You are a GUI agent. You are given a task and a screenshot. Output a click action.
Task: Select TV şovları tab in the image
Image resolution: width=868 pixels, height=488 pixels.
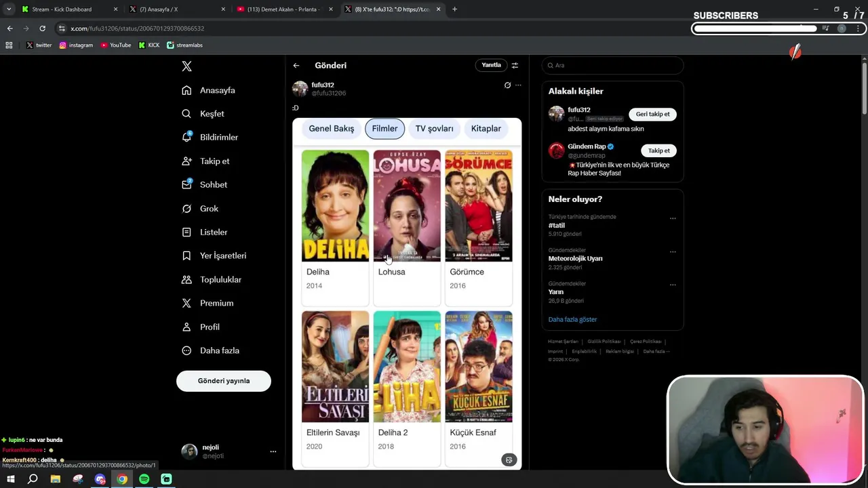pyautogui.click(x=434, y=129)
